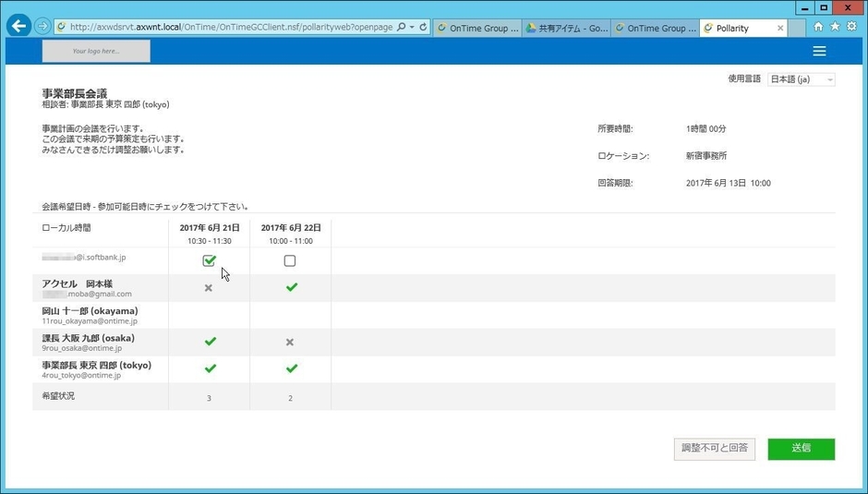The image size is (868, 494).
Task: Click the refresh icon in address bar
Action: (x=423, y=28)
